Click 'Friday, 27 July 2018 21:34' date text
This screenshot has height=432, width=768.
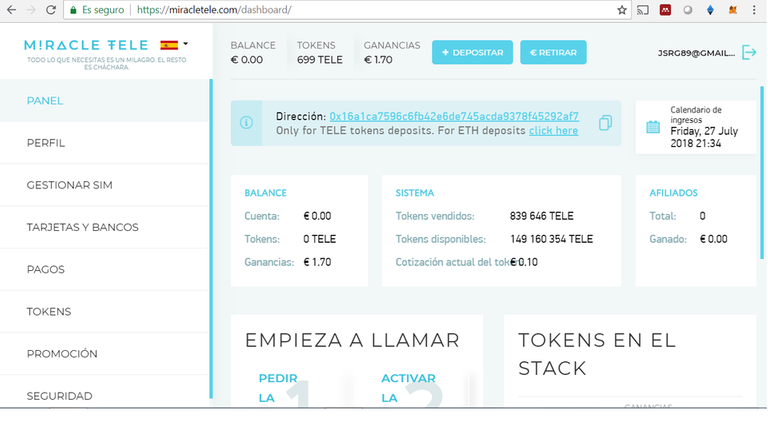click(x=704, y=137)
